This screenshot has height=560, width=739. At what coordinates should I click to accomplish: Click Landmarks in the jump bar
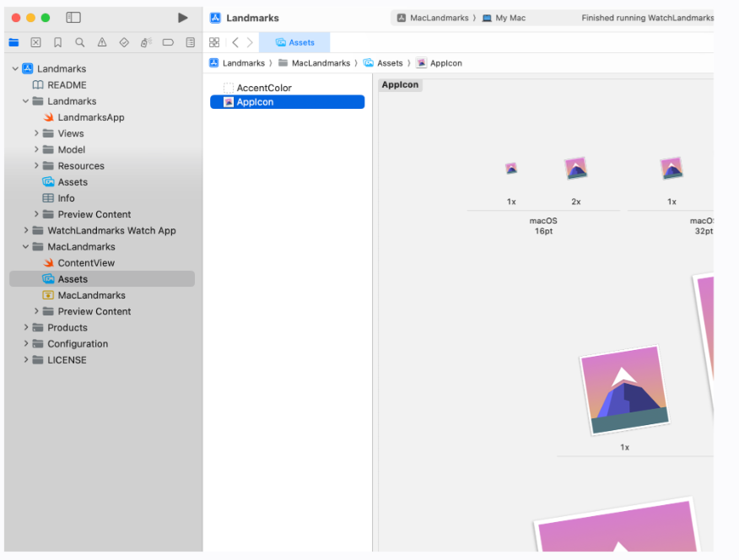pos(237,63)
